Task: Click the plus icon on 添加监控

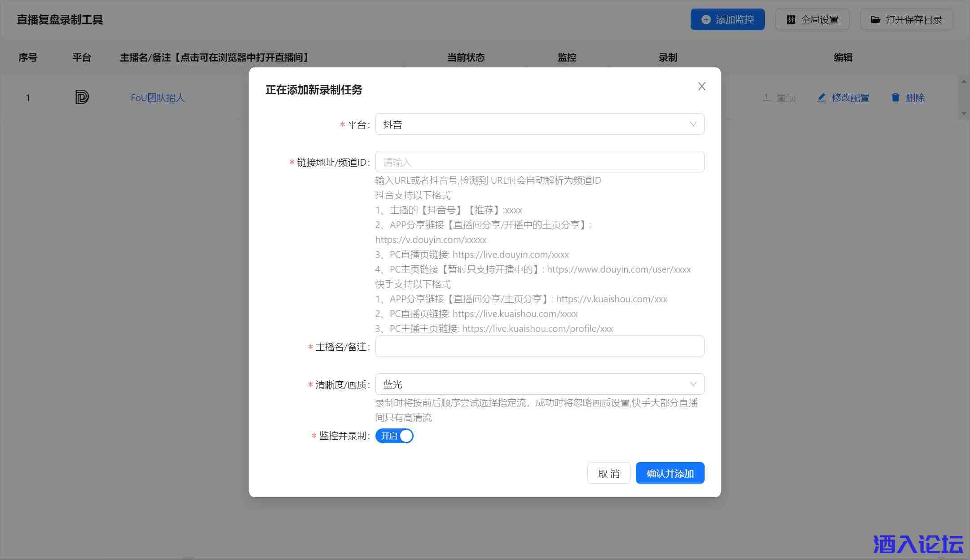Action: (706, 20)
